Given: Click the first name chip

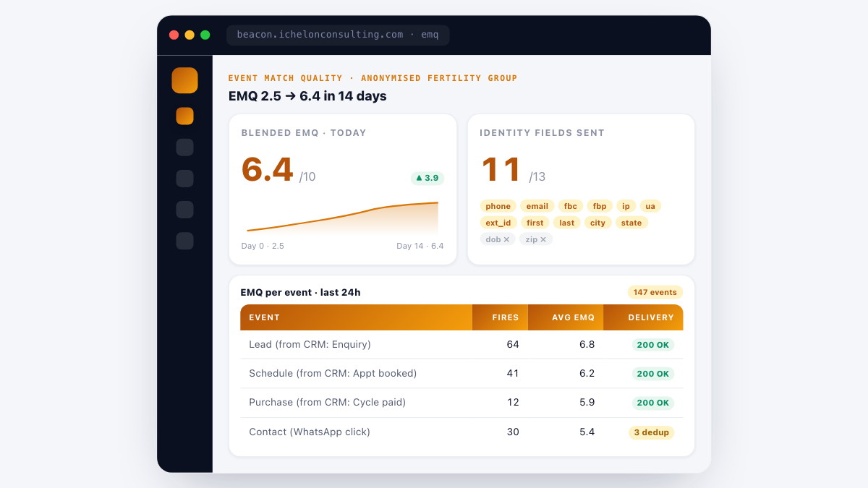Looking at the screenshot, I should (x=535, y=223).
